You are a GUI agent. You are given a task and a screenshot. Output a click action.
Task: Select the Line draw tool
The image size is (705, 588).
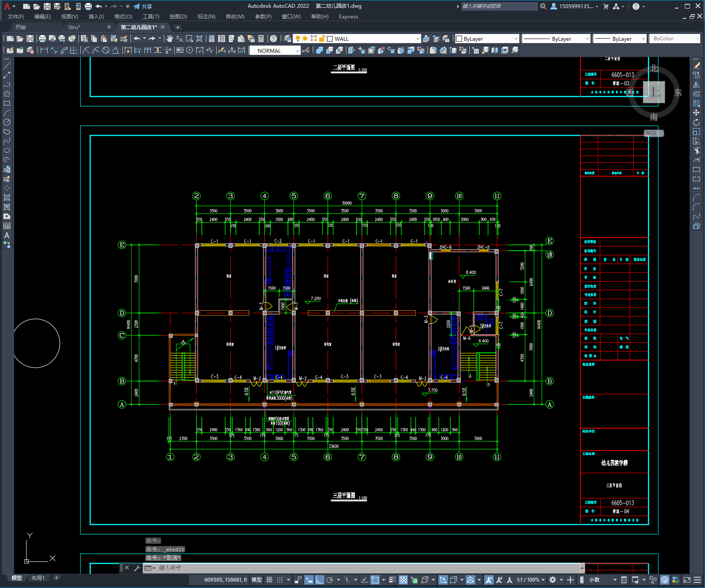(7, 66)
